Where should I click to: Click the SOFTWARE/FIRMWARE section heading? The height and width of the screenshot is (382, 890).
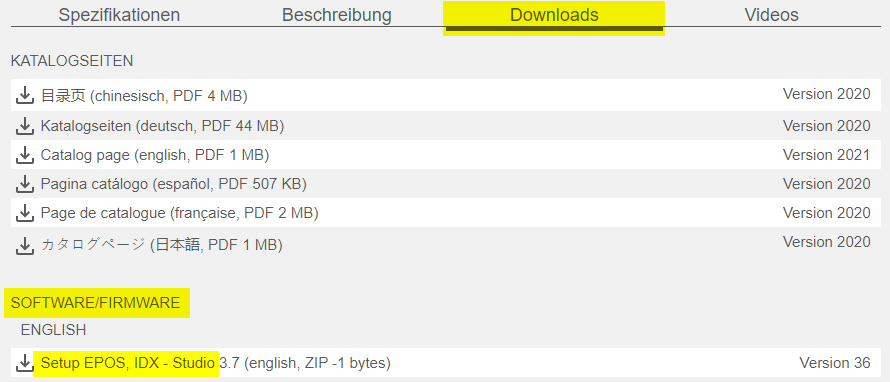(x=95, y=303)
